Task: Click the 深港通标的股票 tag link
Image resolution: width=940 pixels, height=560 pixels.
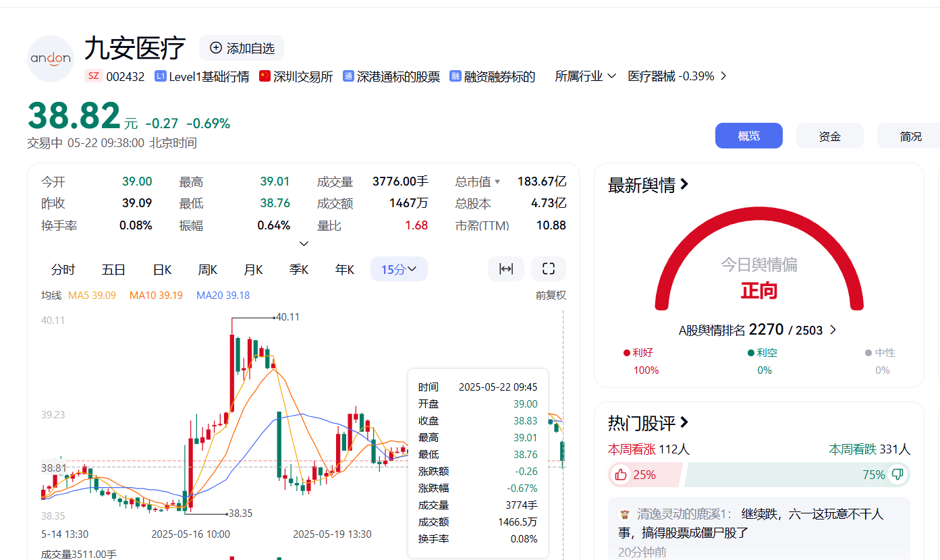Action: 398,76
